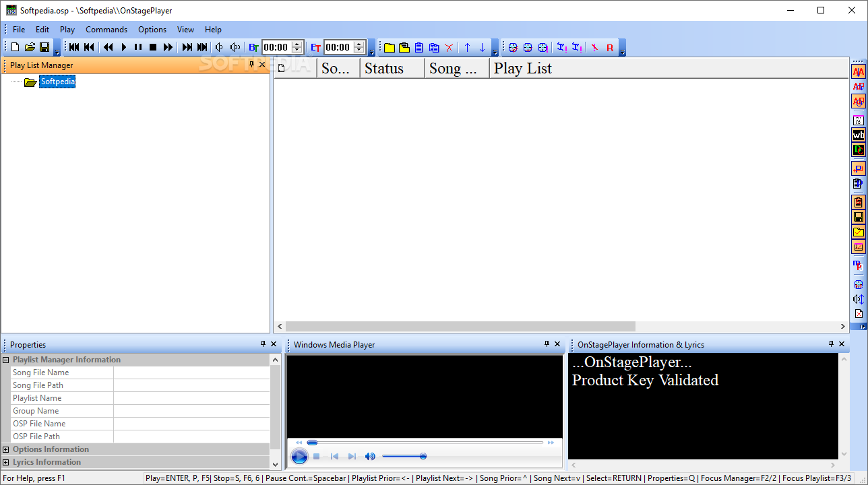The image size is (868, 485).
Task: Click the toolbar Pause icon
Action: pos(138,47)
